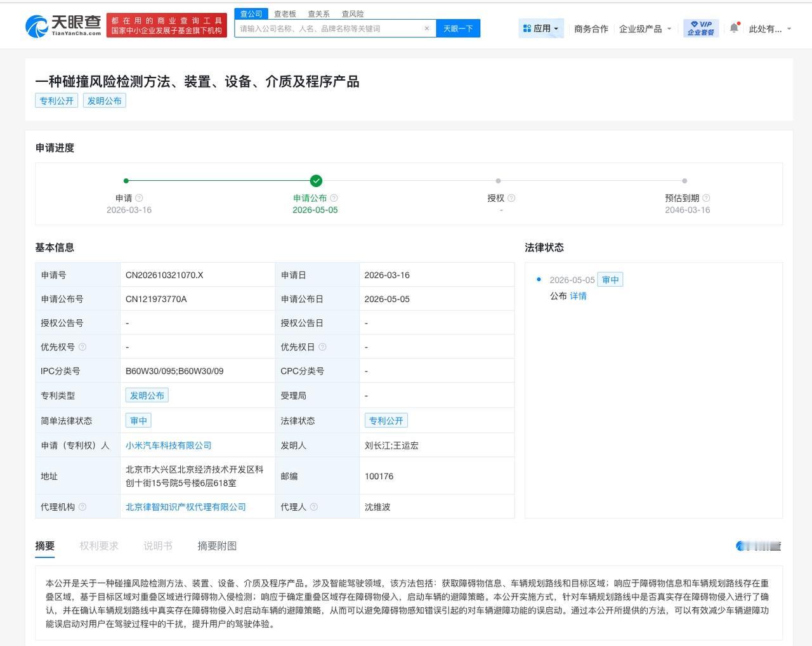Click the 专利公开 tag under title
The image size is (812, 646).
56,100
